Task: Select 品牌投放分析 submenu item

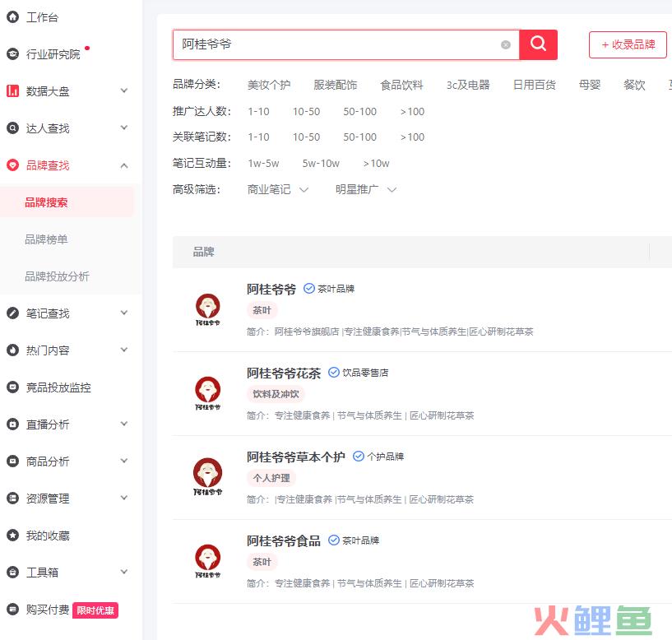Action: tap(57, 276)
